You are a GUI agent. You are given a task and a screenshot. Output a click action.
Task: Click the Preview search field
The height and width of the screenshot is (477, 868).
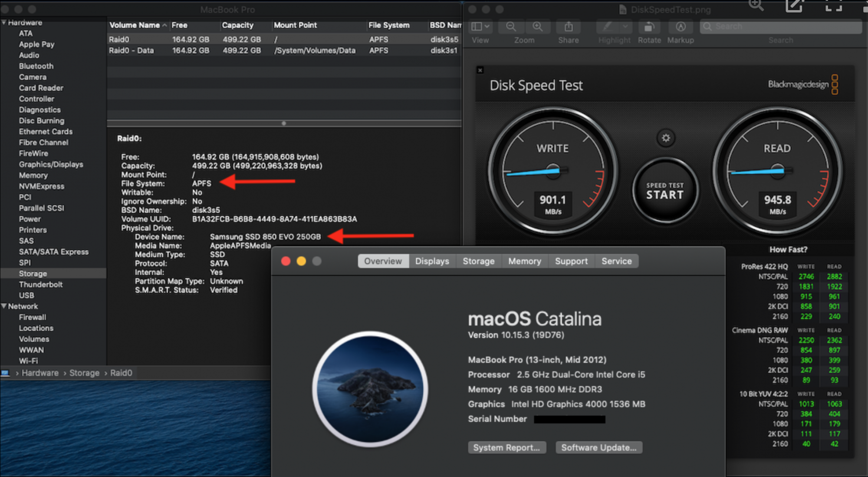pyautogui.click(x=780, y=27)
